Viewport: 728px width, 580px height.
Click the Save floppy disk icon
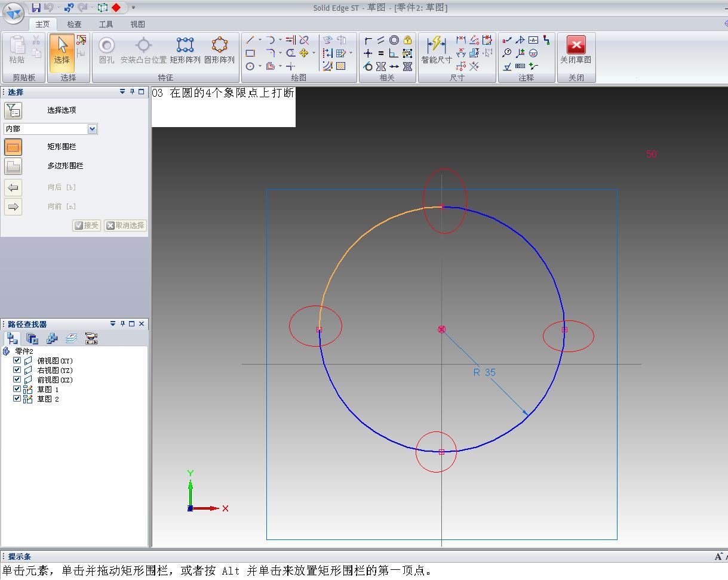click(x=36, y=7)
